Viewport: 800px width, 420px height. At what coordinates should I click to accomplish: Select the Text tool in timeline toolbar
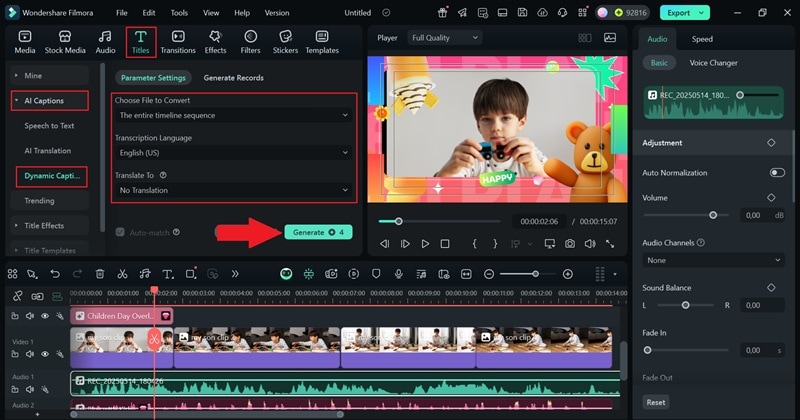coord(167,274)
